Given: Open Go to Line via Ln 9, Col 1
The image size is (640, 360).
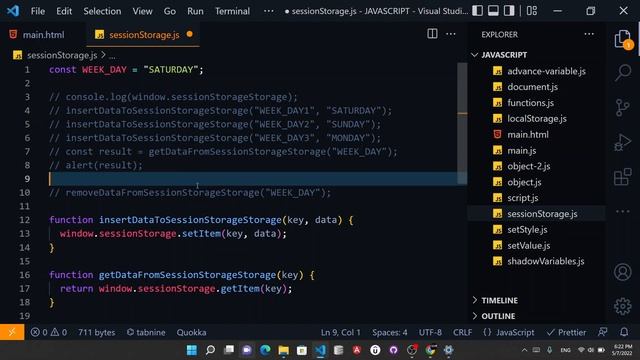Looking at the screenshot, I should tap(340, 332).
